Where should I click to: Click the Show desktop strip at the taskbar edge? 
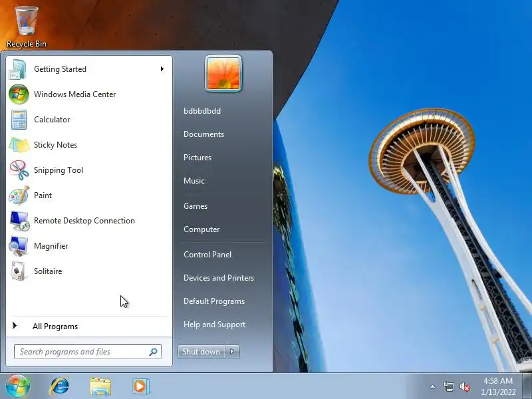coord(527,386)
